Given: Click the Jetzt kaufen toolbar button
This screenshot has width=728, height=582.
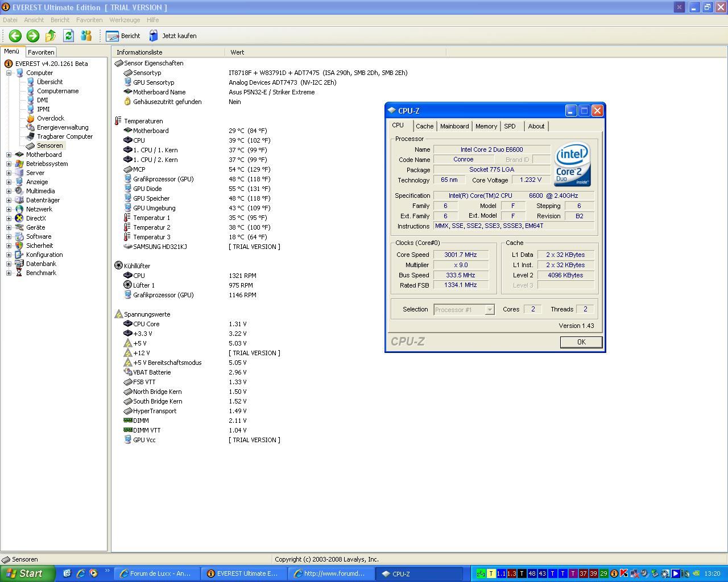Looking at the screenshot, I should (173, 36).
